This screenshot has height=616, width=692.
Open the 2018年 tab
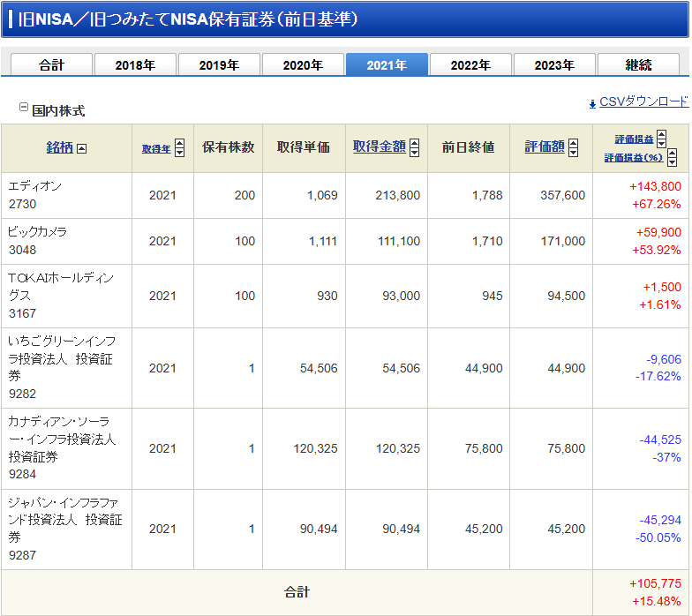pyautogui.click(x=135, y=65)
